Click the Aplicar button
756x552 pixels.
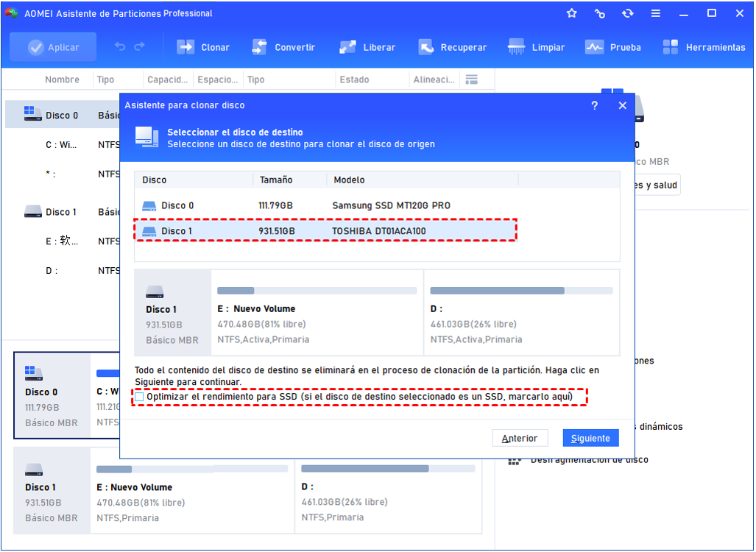53,47
